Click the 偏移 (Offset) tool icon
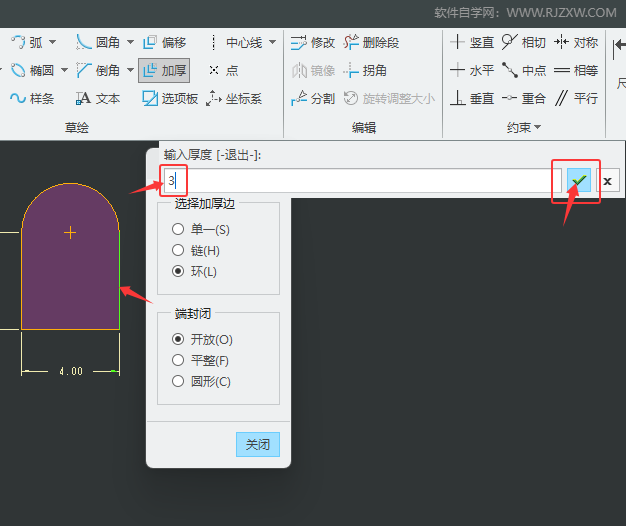 (x=150, y=42)
